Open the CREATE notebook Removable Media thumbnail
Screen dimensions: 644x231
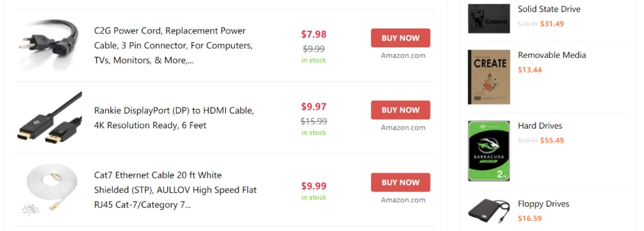[x=489, y=77]
